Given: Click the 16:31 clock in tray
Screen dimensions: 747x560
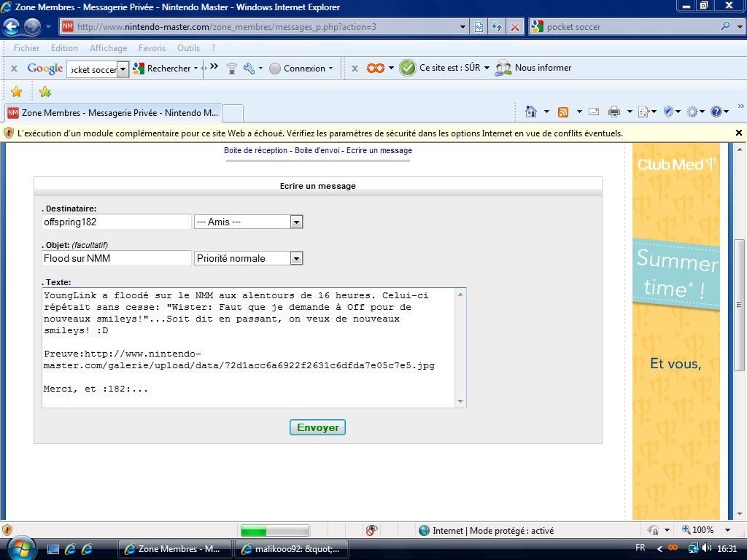Looking at the screenshot, I should tap(727, 548).
